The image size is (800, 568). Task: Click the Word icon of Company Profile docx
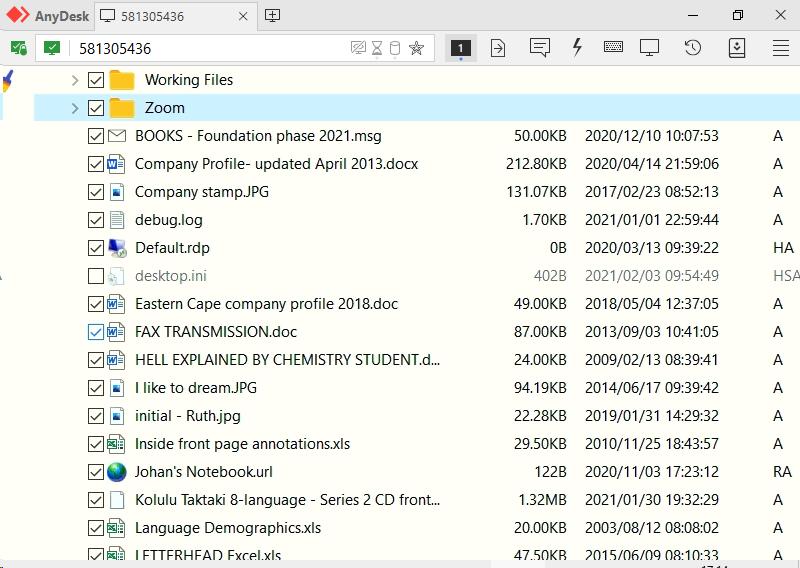tap(116, 164)
